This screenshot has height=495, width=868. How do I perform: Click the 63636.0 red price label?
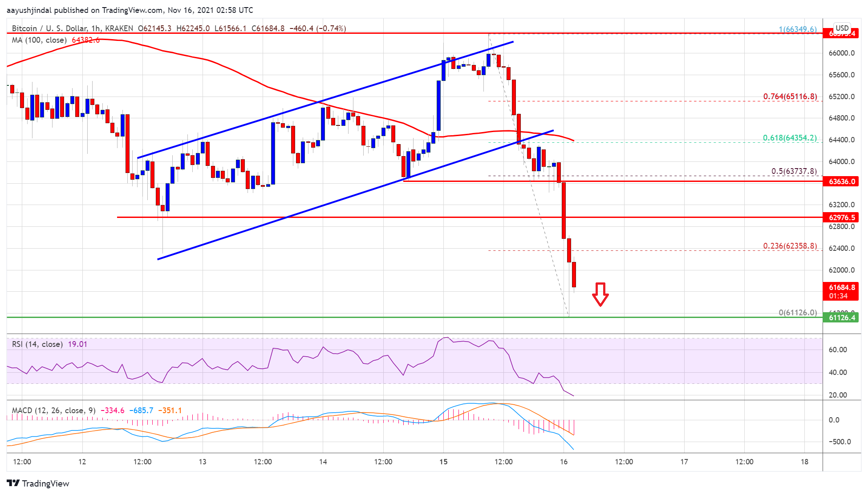[841, 181]
